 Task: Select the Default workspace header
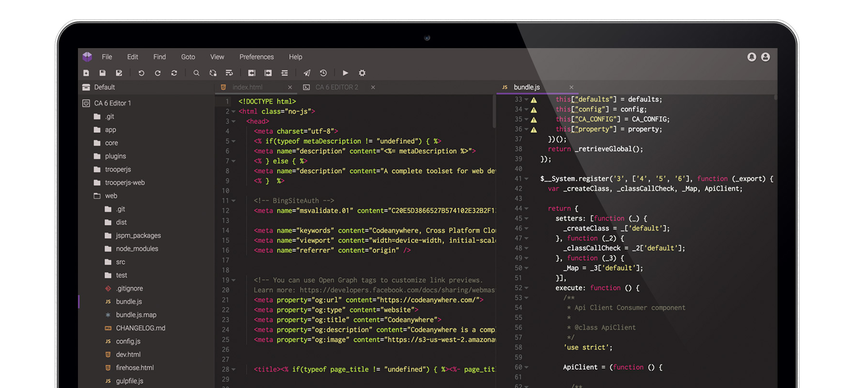pyautogui.click(x=104, y=87)
